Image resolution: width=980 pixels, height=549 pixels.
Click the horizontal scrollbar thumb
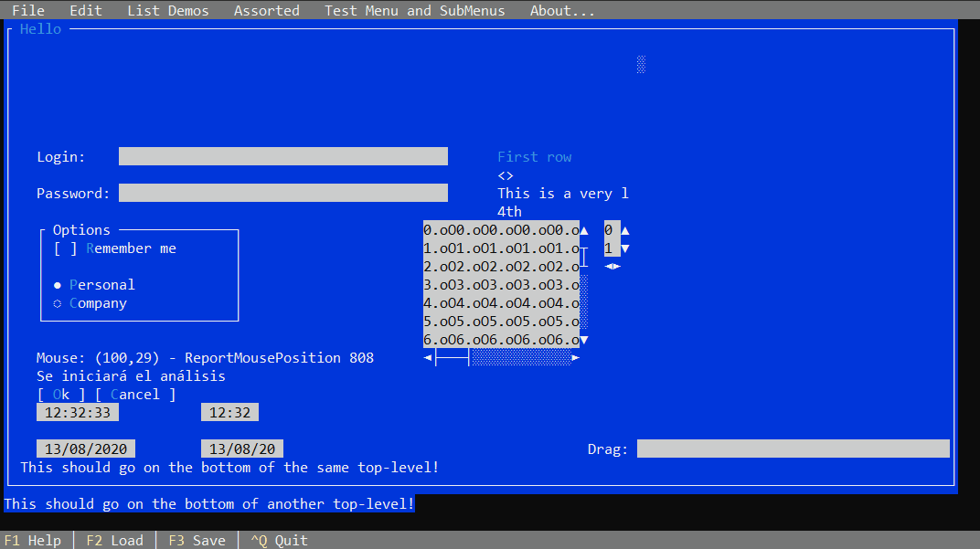click(452, 358)
